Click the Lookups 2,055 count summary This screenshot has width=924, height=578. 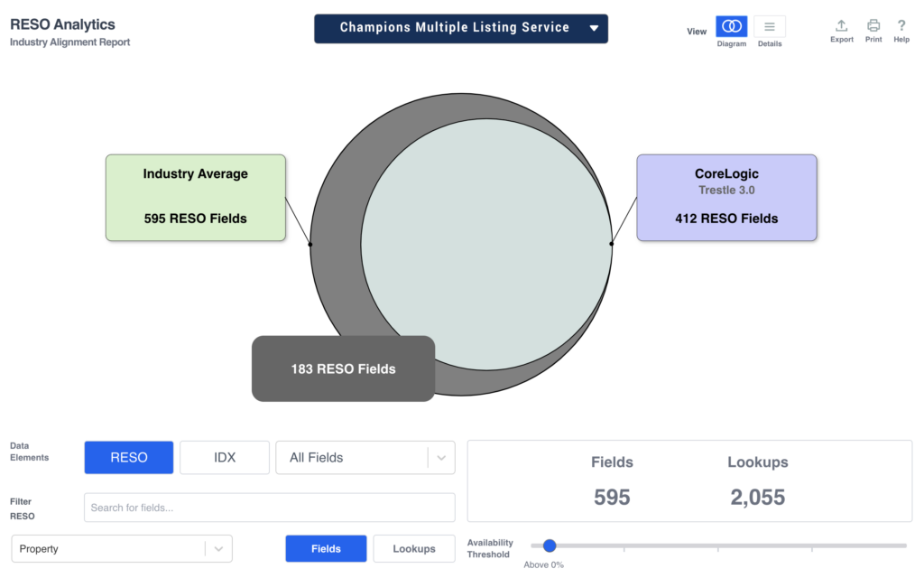[x=758, y=480]
